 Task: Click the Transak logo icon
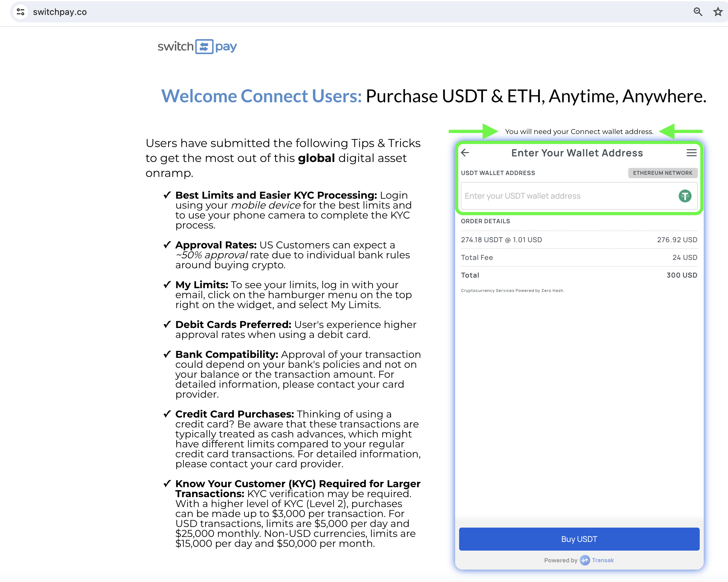pos(584,560)
